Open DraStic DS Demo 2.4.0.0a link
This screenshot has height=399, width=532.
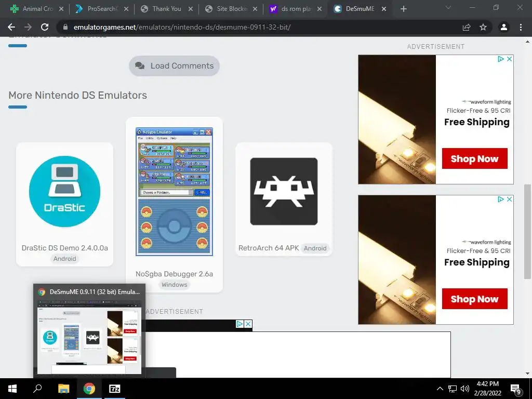(x=65, y=248)
